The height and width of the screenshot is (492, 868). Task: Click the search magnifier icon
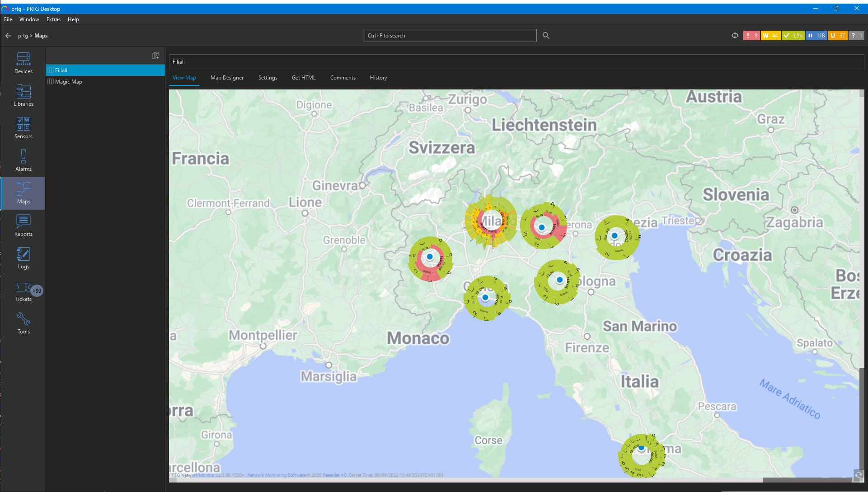coord(546,36)
